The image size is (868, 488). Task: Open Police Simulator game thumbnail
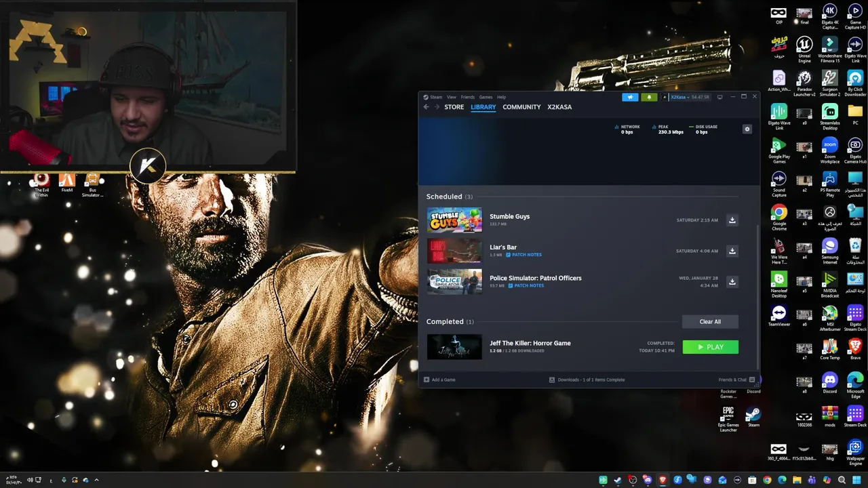click(x=454, y=281)
